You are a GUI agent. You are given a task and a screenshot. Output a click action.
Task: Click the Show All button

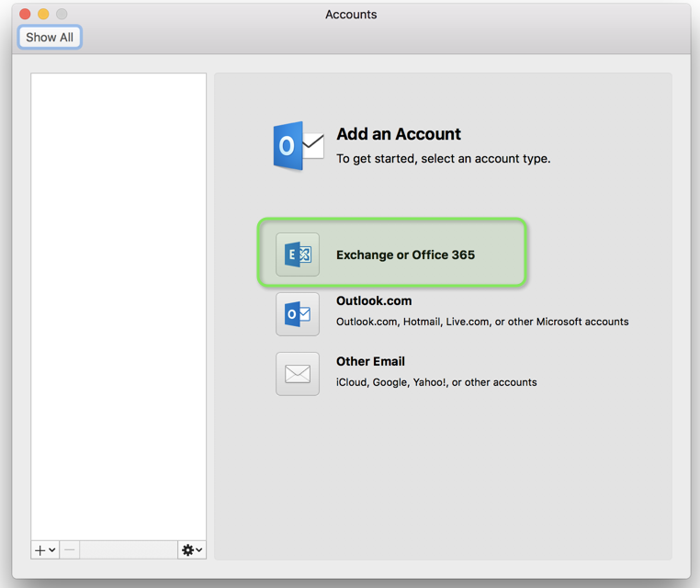point(50,37)
